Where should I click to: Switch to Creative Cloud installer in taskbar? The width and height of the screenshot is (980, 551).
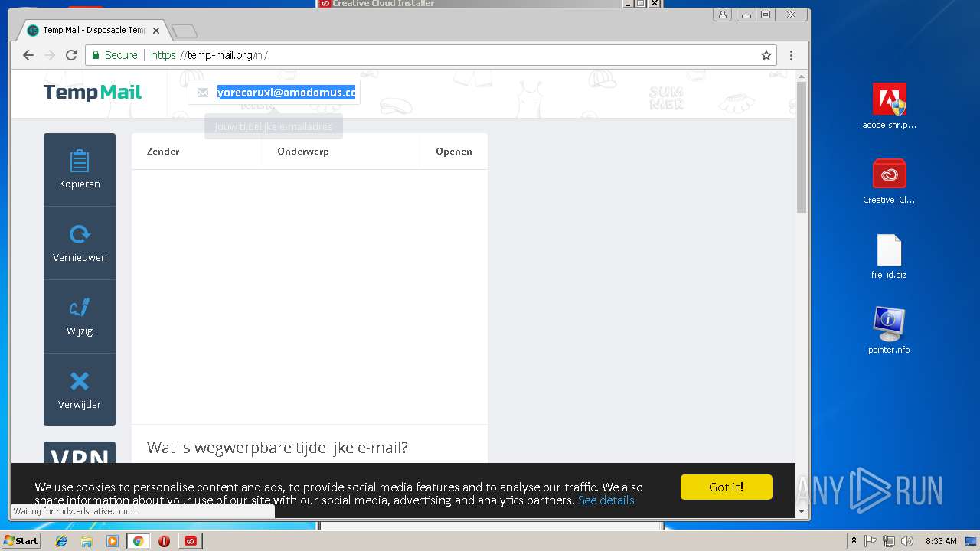point(191,541)
